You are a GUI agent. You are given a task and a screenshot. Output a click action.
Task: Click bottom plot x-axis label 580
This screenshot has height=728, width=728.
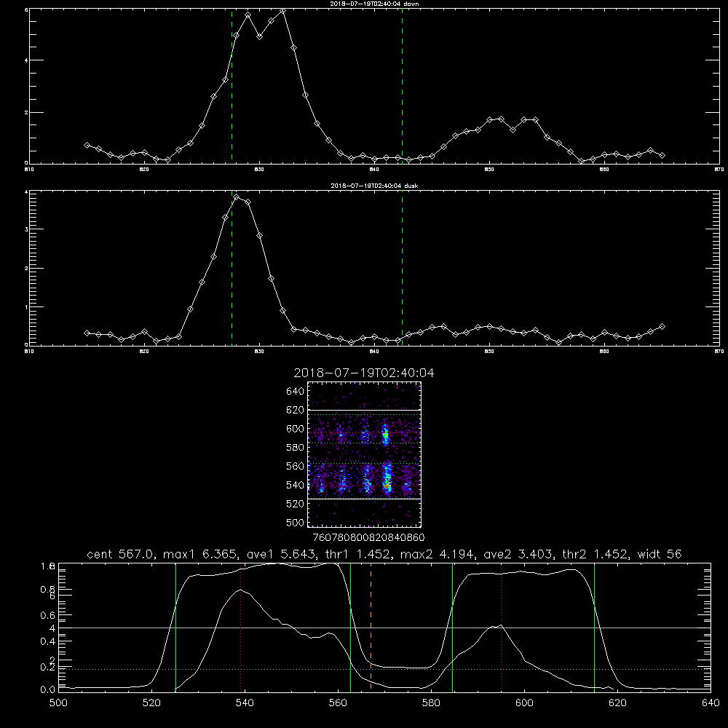431,703
